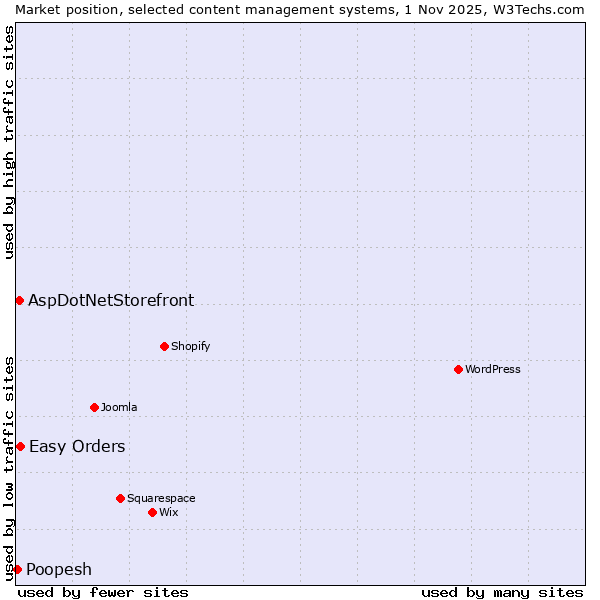Click the Poopesh red diamond marker
The width and height of the screenshot is (600, 600).
click(17, 569)
